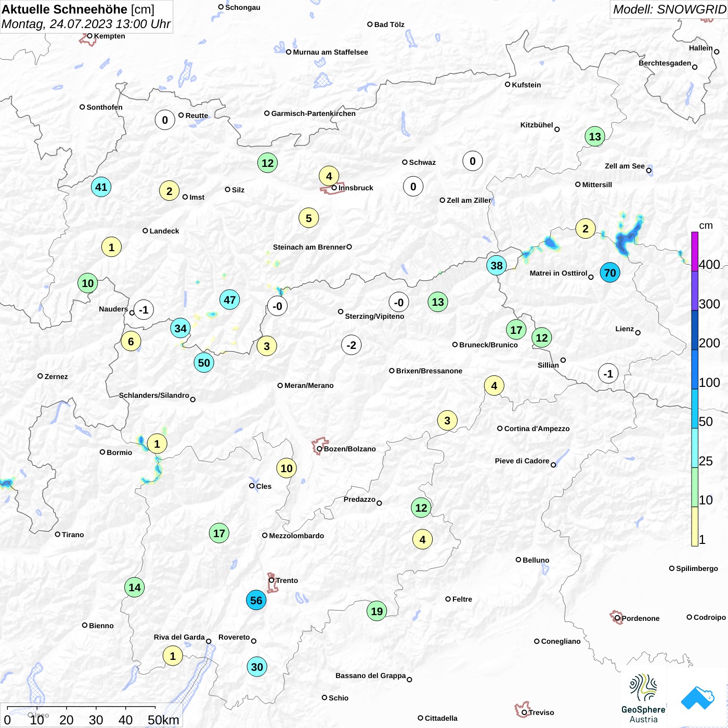Select the 6 cm station marker
728x728 pixels.
point(131,341)
